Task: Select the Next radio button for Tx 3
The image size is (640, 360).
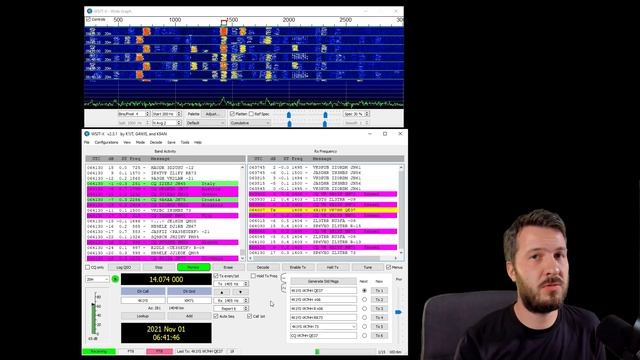Action: [364, 309]
